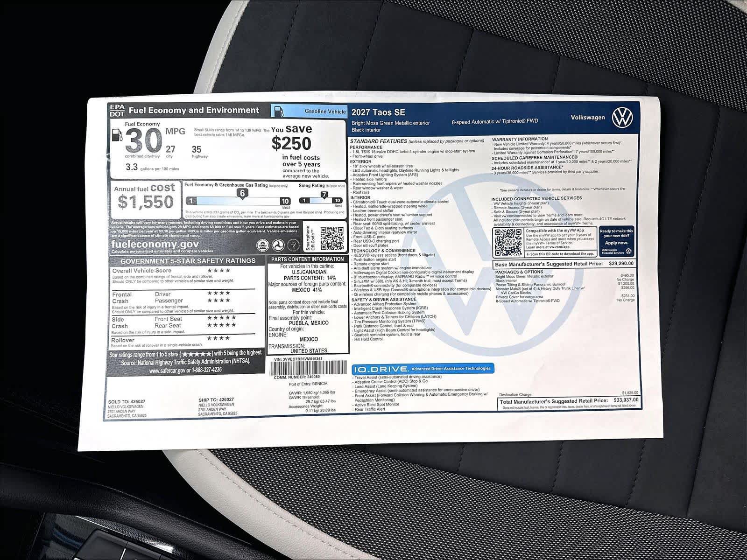Click the 8-speed Automatic w/ Tiptronic FWD header
The width and height of the screenshot is (747, 560).
coord(495,121)
